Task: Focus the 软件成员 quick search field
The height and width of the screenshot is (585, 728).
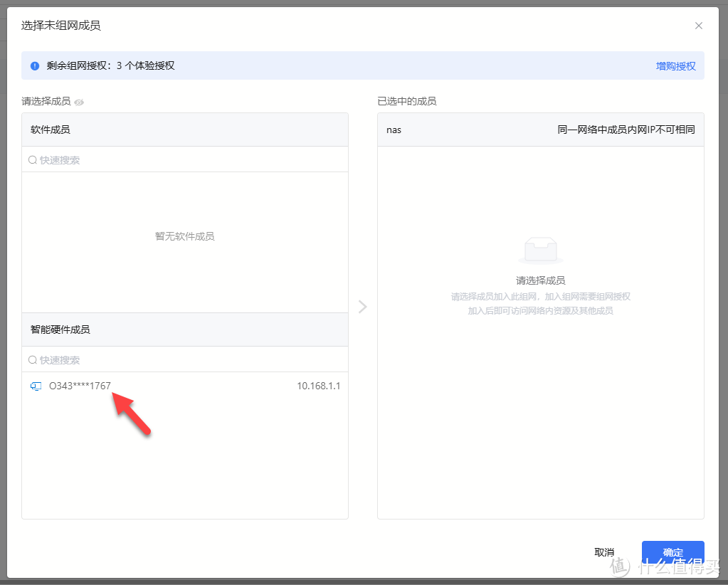Action: (185, 160)
